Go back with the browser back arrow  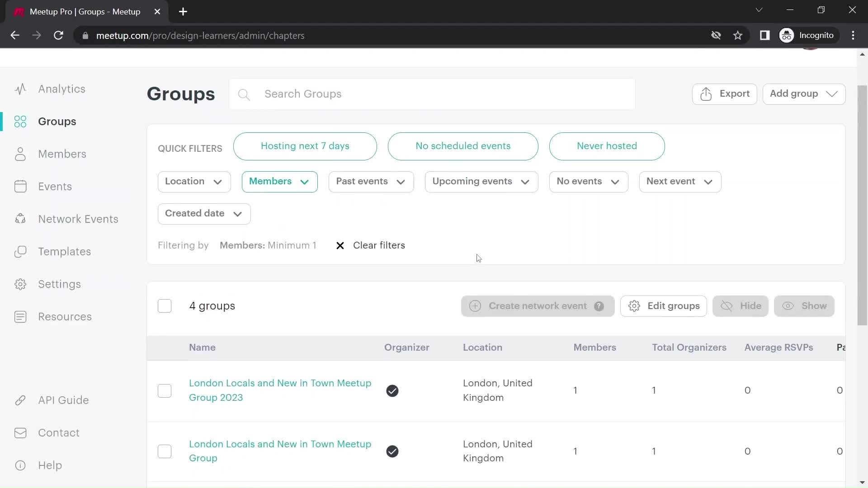(x=15, y=35)
